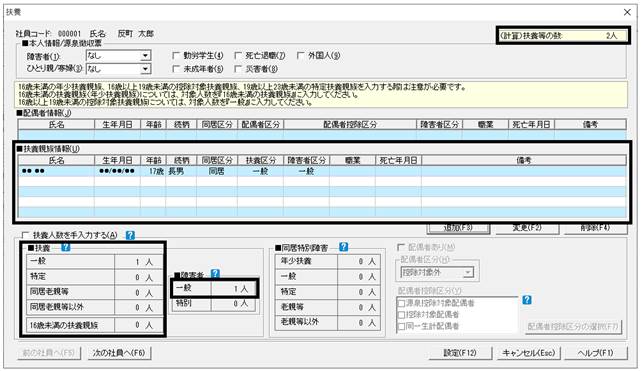Go to 次の社員へ(F6)
The height and width of the screenshot is (371, 642).
119,353
